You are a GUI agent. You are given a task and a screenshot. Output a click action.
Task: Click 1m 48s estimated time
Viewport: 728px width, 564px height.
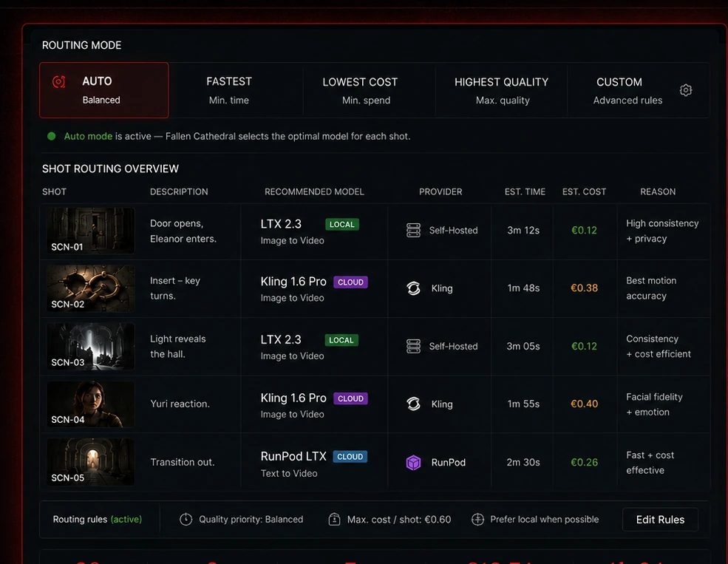pyautogui.click(x=523, y=288)
